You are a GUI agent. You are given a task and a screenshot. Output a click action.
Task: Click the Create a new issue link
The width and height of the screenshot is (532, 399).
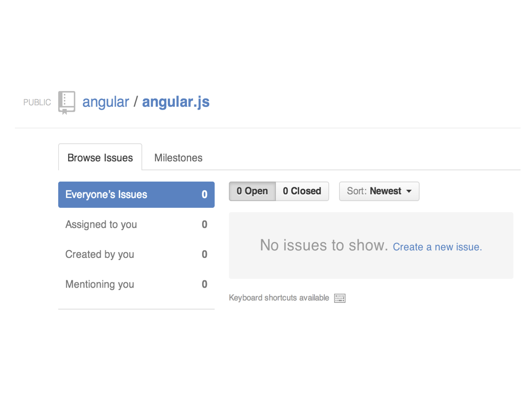click(437, 247)
